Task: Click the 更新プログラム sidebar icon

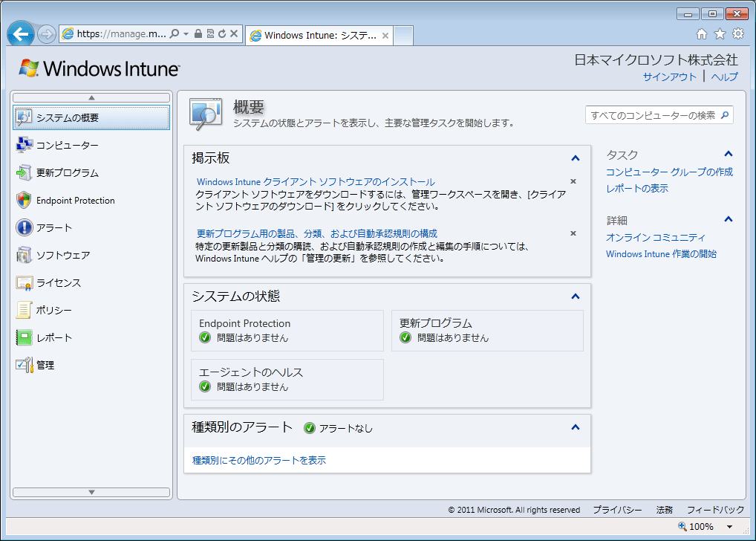Action: 24,172
